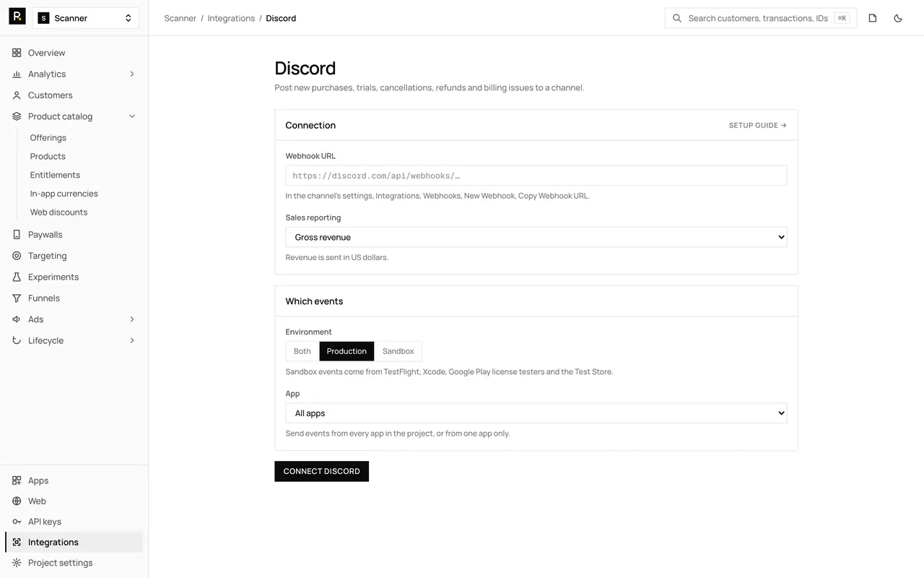The height and width of the screenshot is (578, 924).
Task: Go to Scanner breadcrumb
Action: pyautogui.click(x=180, y=18)
